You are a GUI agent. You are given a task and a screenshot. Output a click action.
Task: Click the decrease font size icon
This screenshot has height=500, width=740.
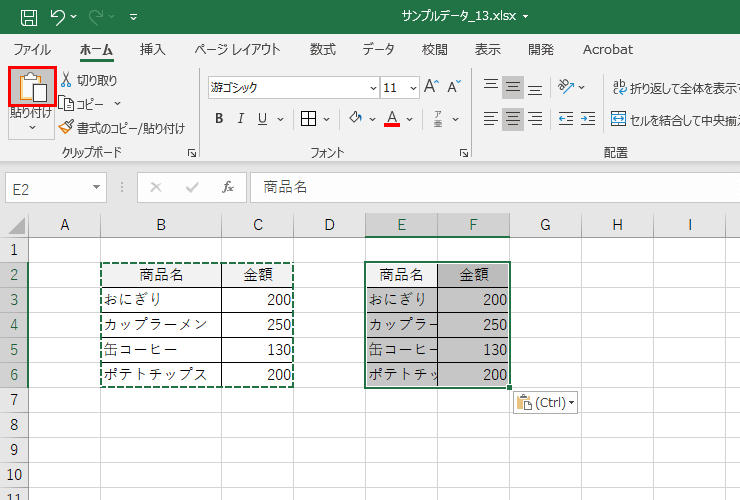(x=454, y=87)
